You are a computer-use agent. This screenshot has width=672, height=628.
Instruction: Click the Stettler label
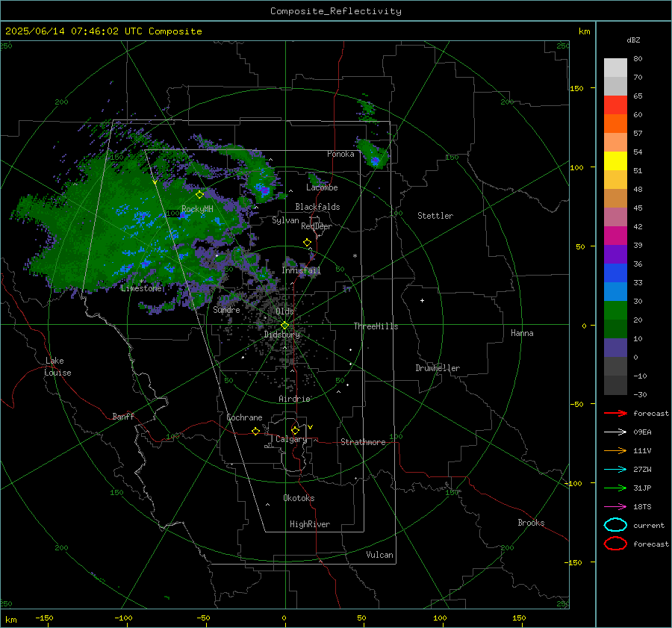click(x=435, y=216)
